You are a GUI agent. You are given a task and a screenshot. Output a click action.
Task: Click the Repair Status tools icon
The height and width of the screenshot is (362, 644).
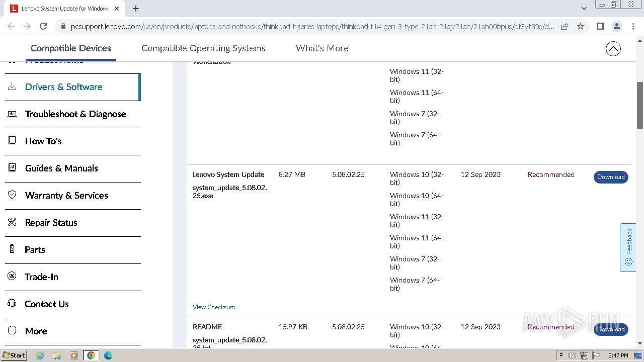pyautogui.click(x=12, y=222)
